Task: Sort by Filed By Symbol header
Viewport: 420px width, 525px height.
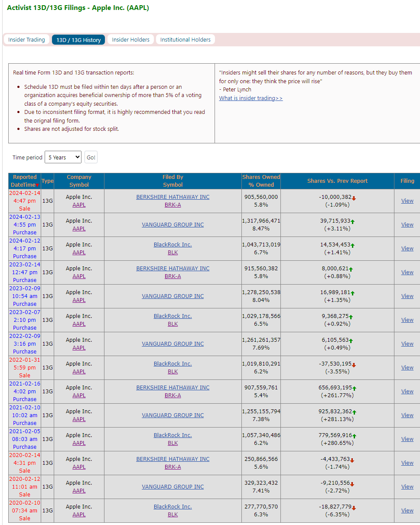Action: coord(173,181)
